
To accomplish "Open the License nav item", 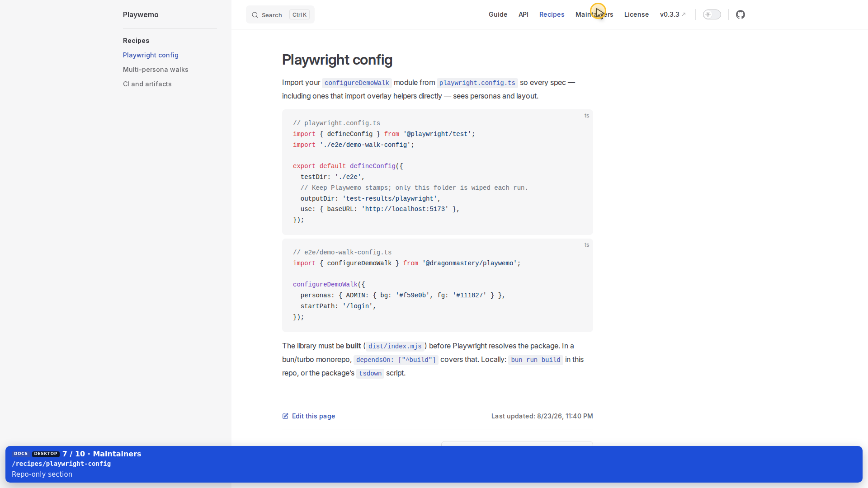I will click(637, 14).
